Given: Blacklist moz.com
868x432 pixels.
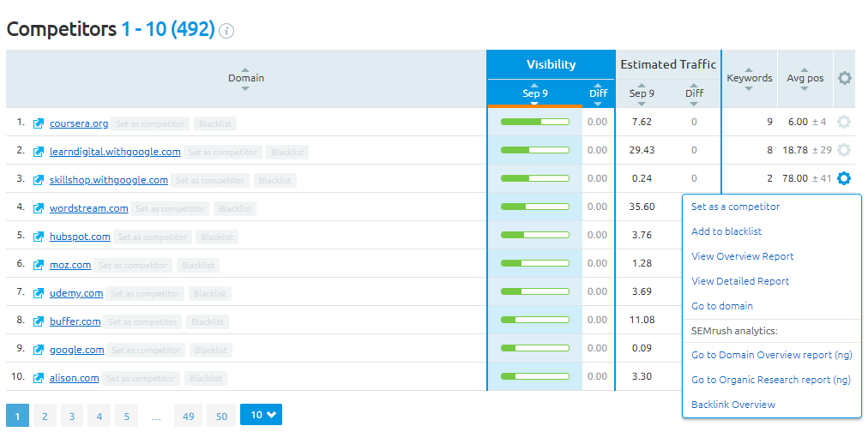Looking at the screenshot, I should coord(197,265).
